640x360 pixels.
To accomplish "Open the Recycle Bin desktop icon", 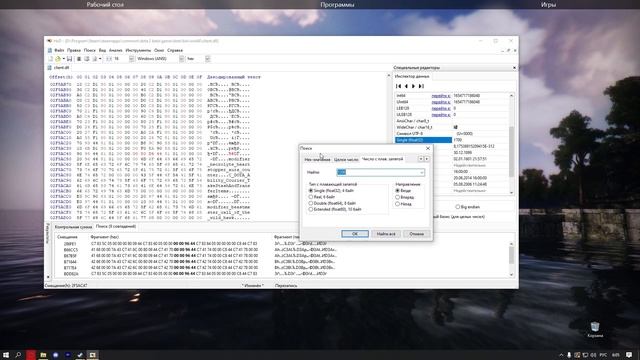I will pyautogui.click(x=595, y=329).
